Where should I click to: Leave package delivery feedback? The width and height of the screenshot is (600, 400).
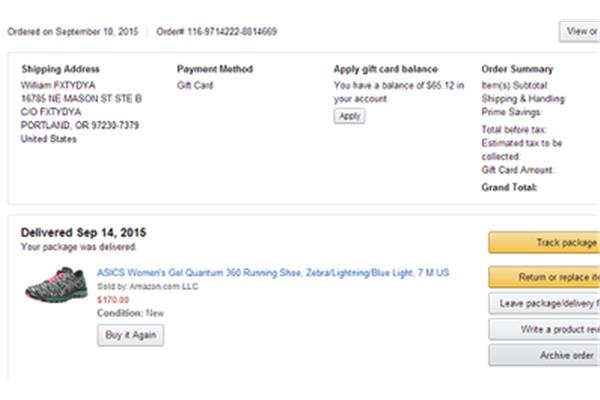pyautogui.click(x=544, y=304)
